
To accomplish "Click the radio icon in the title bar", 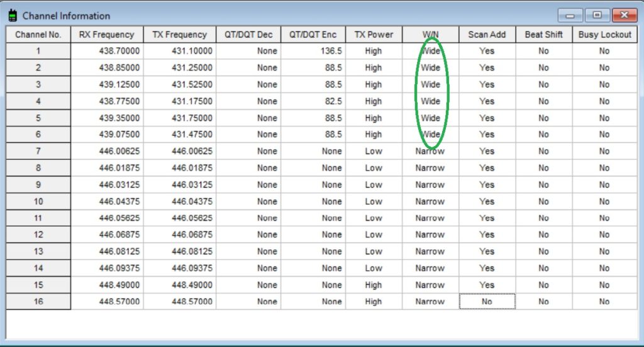I will point(13,16).
